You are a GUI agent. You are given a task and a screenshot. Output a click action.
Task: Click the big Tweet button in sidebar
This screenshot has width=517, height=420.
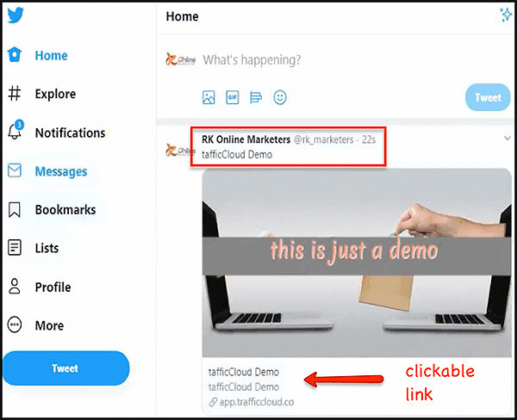coord(66,368)
